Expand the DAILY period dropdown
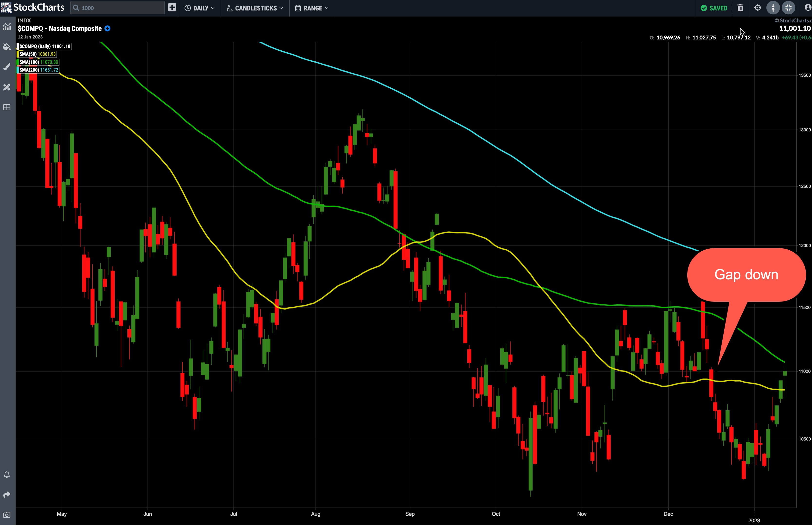Viewport: 812px width, 526px height. coord(200,8)
